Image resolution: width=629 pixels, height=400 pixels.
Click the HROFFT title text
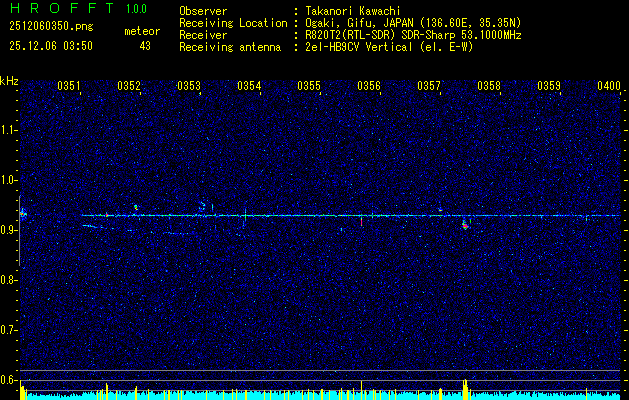click(x=62, y=8)
